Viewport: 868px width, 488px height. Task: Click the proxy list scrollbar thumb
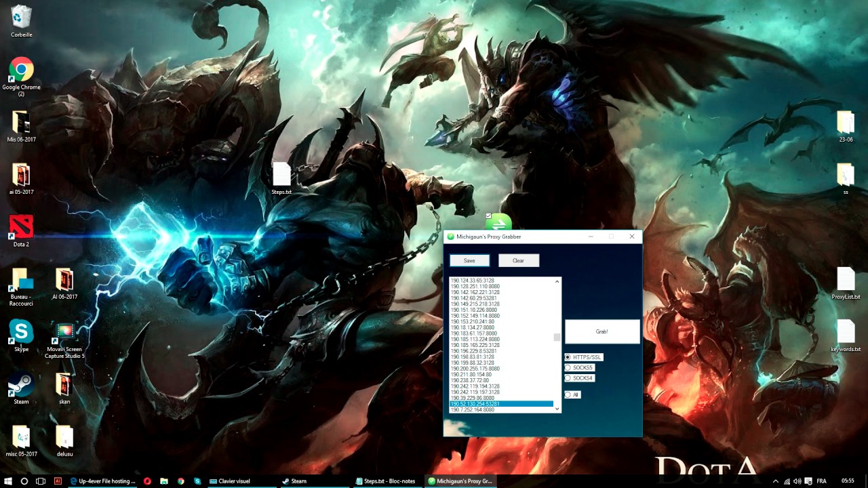click(557, 337)
